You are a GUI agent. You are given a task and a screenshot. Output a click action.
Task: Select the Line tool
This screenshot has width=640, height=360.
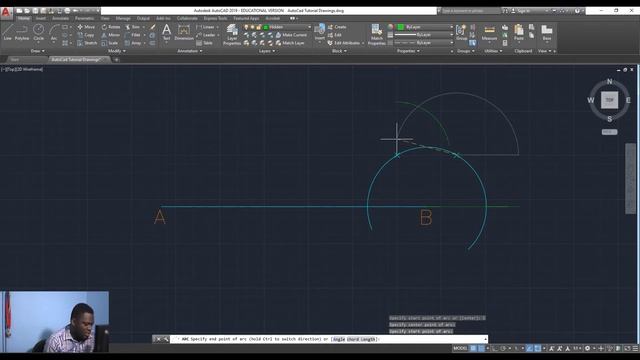click(7, 32)
